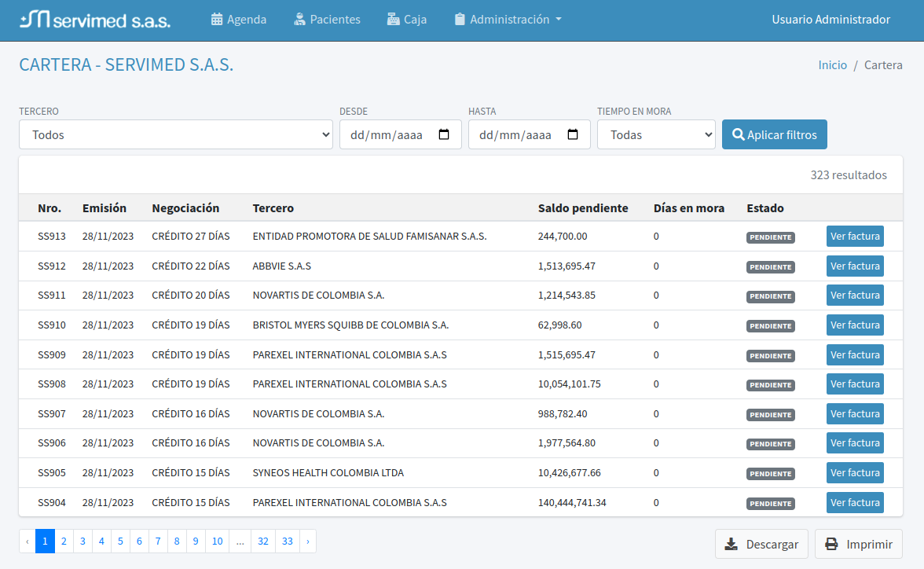Open the Tercero filter dropdown
The height and width of the screenshot is (569, 924).
pyautogui.click(x=176, y=134)
